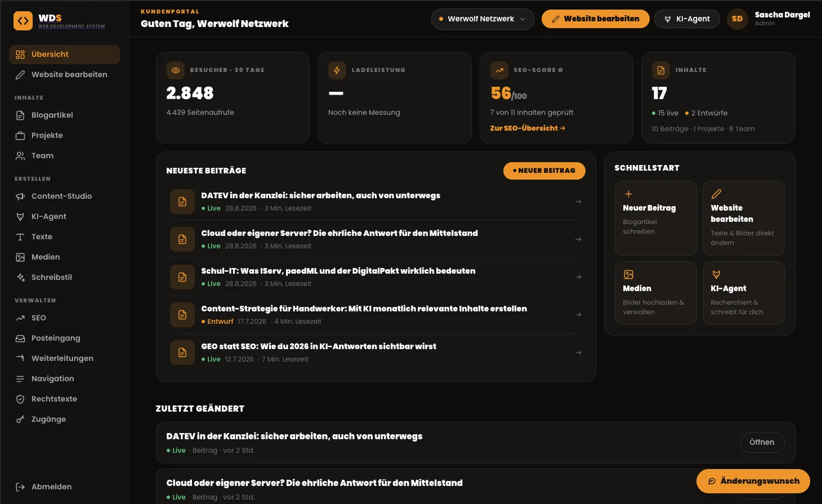Click the Änderungswunsch floating button

(753, 481)
